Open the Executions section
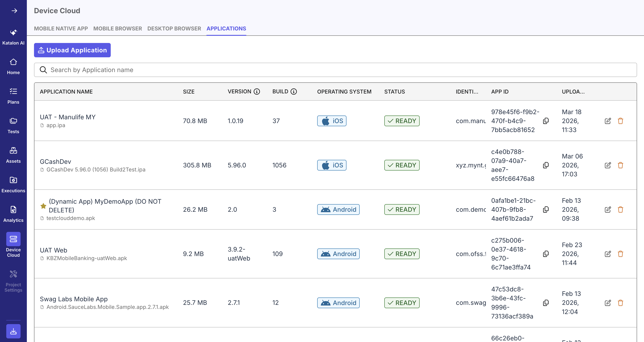The height and width of the screenshot is (342, 644). coord(13,184)
